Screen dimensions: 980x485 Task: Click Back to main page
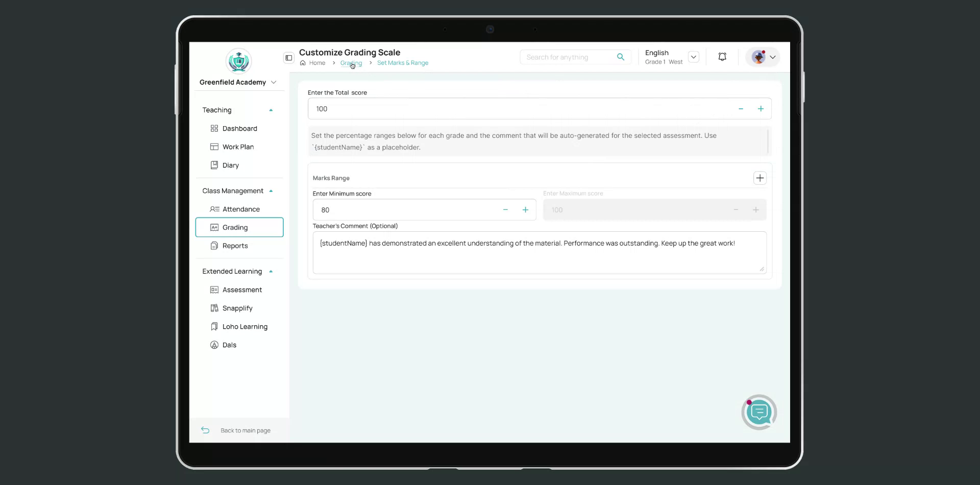coord(245,430)
